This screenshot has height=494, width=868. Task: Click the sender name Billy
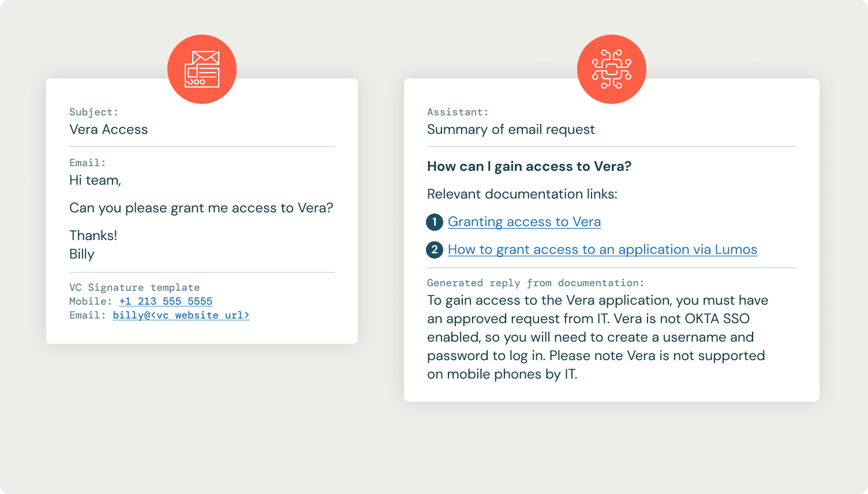coord(82,255)
